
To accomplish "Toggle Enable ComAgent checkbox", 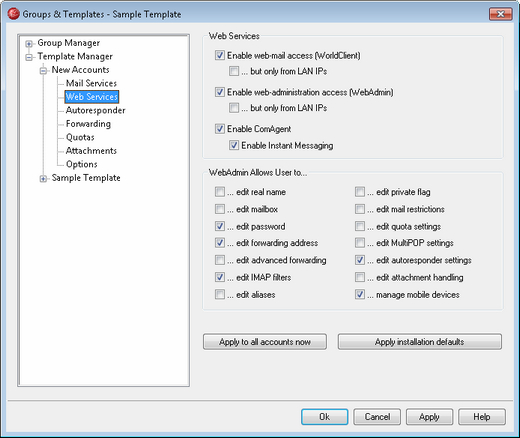I will (220, 129).
